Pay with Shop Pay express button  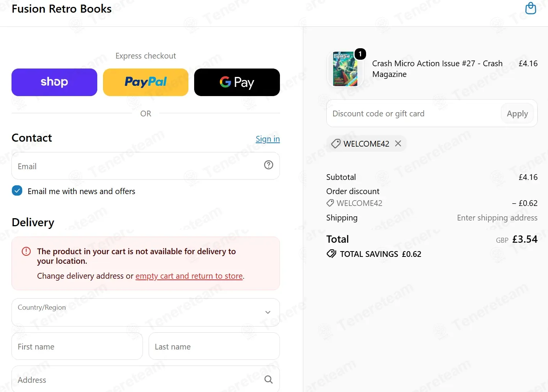point(54,82)
